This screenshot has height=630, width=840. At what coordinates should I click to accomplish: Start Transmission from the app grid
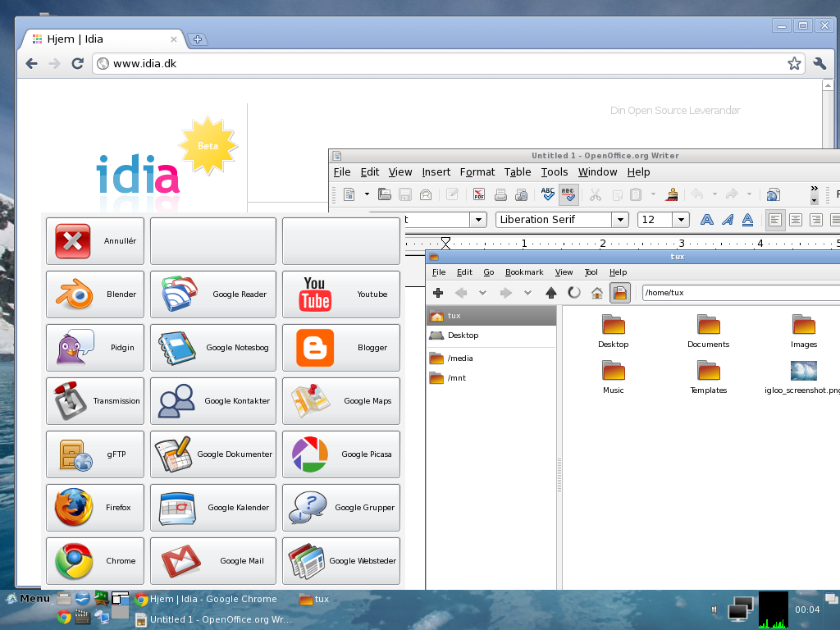95,400
